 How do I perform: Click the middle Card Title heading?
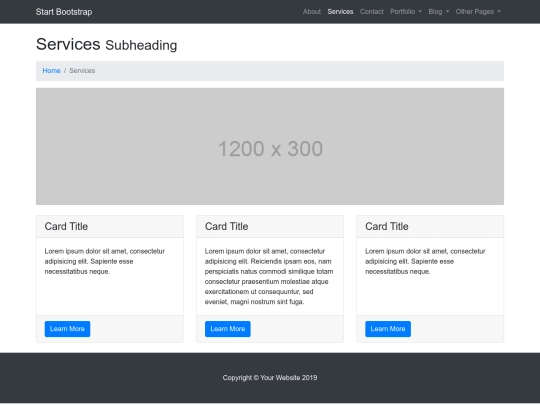226,226
